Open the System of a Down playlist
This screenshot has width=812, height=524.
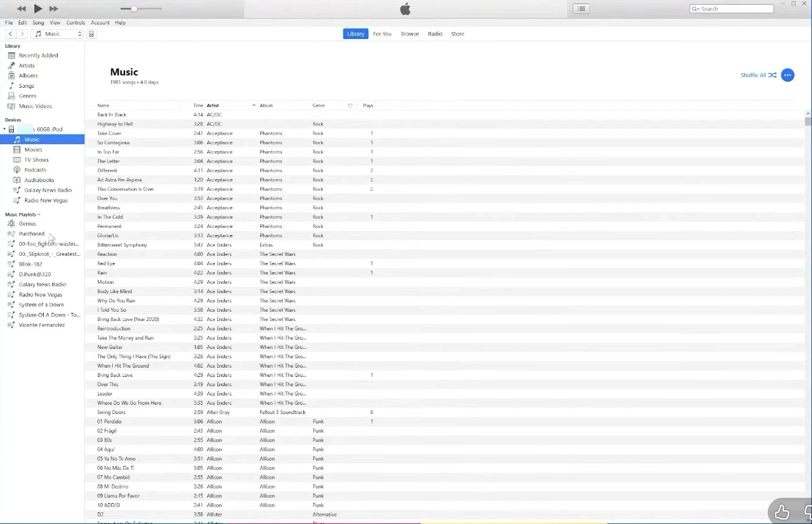pos(41,305)
